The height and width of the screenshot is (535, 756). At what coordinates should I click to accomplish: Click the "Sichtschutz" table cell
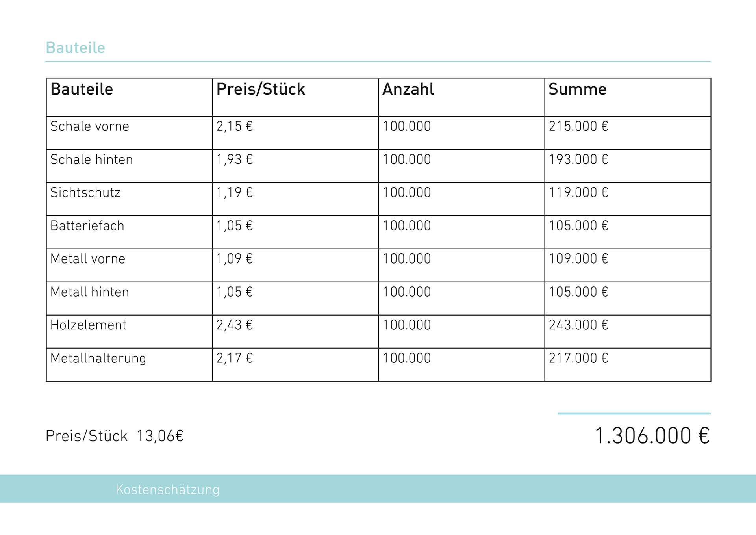click(85, 193)
